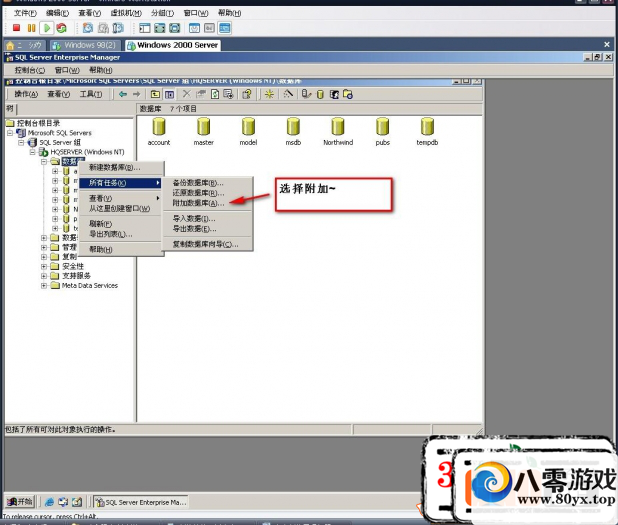Choose 从这里创建窗口(W) in context menu
Image resolution: width=618 pixels, height=525 pixels.
(x=121, y=208)
